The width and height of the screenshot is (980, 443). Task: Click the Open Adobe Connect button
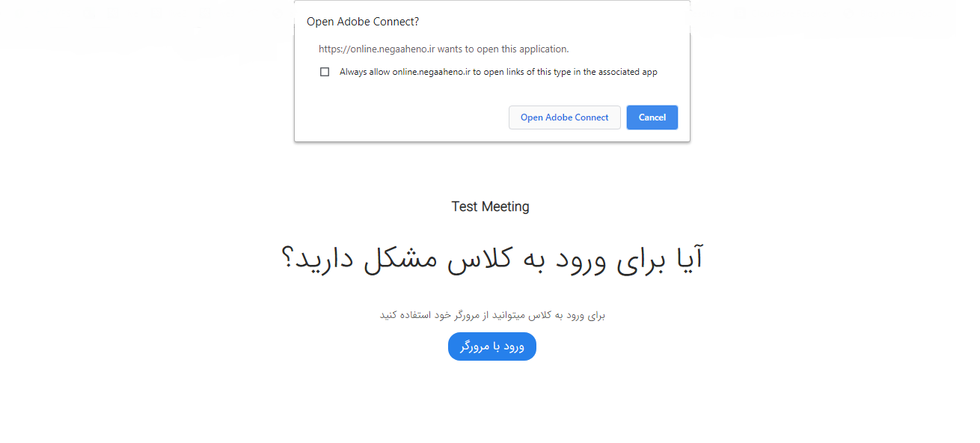tap(565, 117)
